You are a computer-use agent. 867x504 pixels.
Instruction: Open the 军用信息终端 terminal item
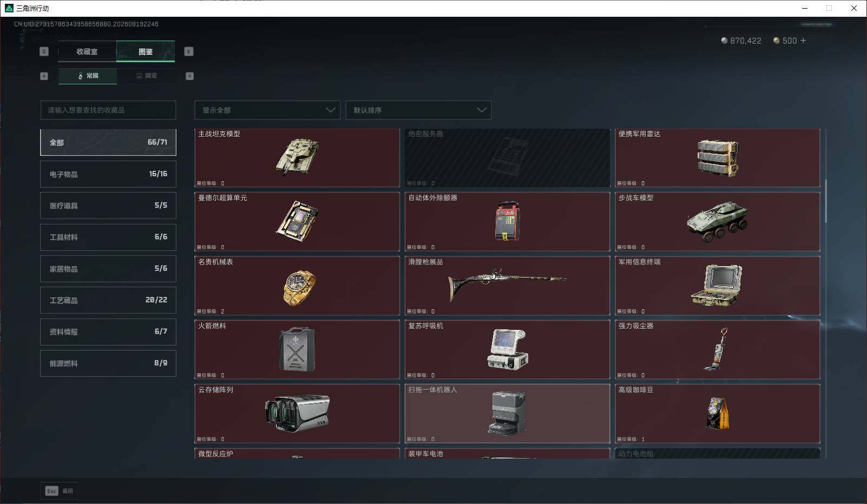(x=718, y=285)
